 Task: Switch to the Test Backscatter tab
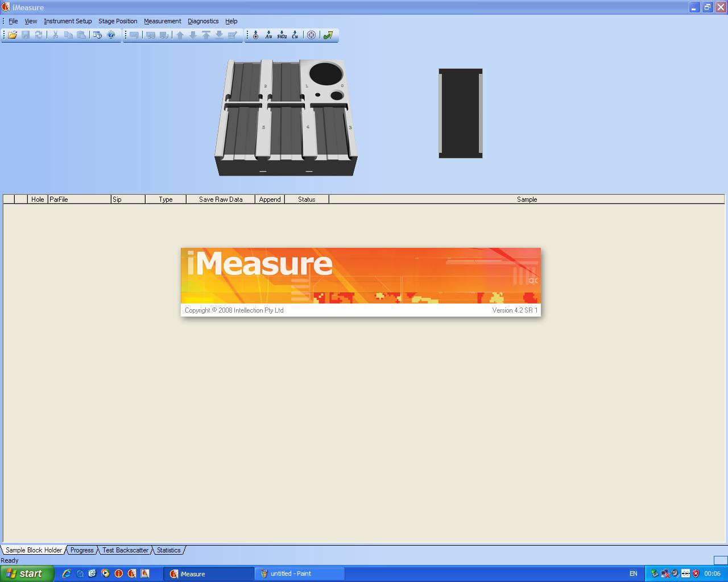click(125, 550)
